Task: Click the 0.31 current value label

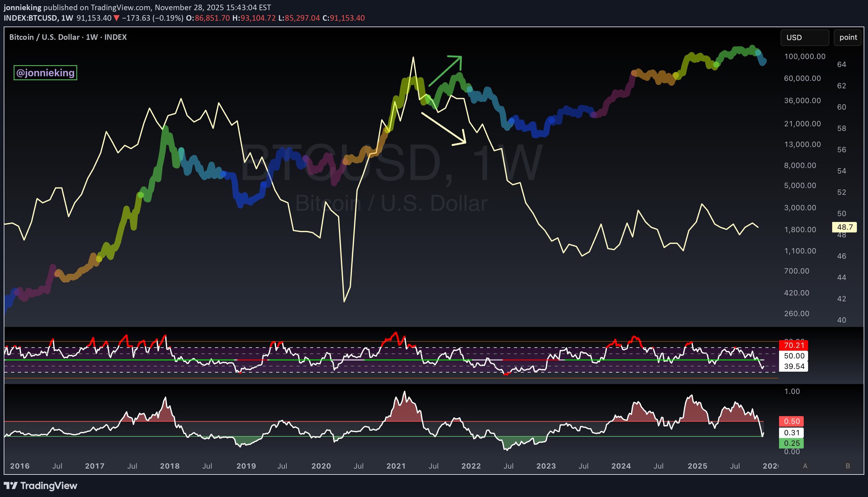Action: point(791,432)
